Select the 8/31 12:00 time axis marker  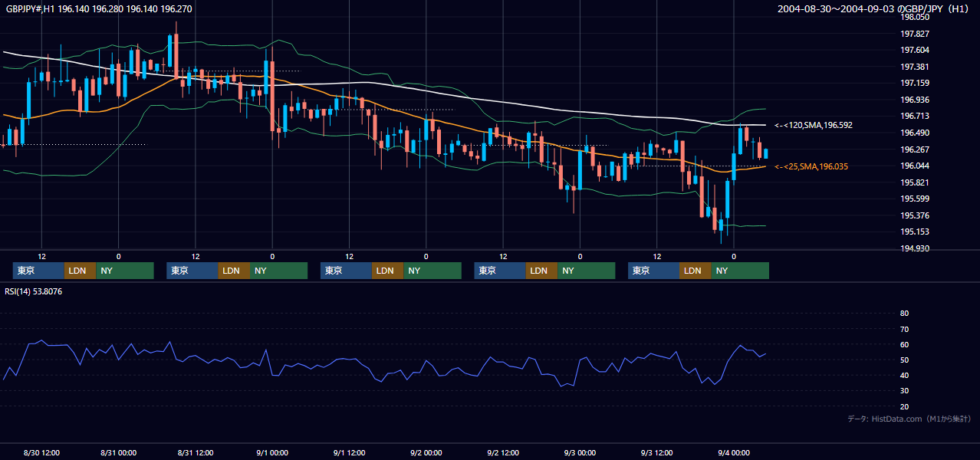[195, 452]
